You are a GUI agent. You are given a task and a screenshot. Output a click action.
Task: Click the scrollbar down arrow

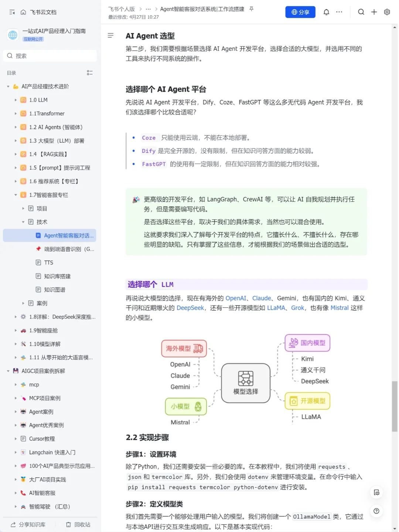tap(395, 529)
